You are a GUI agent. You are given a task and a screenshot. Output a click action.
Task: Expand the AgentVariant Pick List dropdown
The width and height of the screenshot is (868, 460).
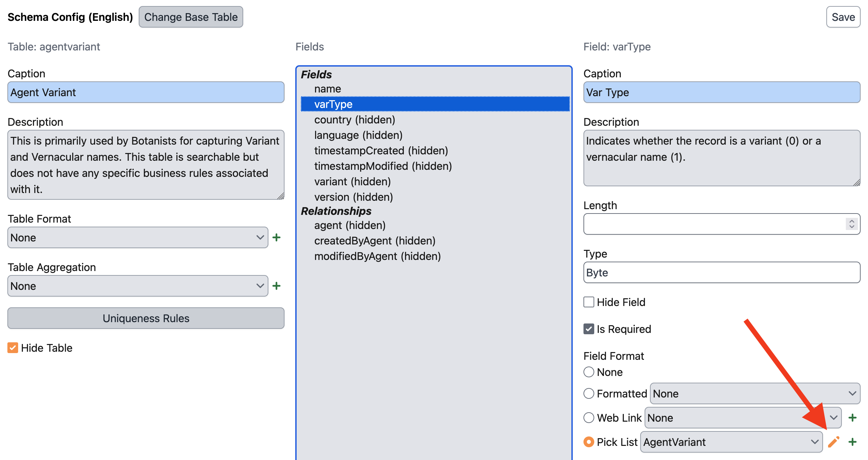731,442
